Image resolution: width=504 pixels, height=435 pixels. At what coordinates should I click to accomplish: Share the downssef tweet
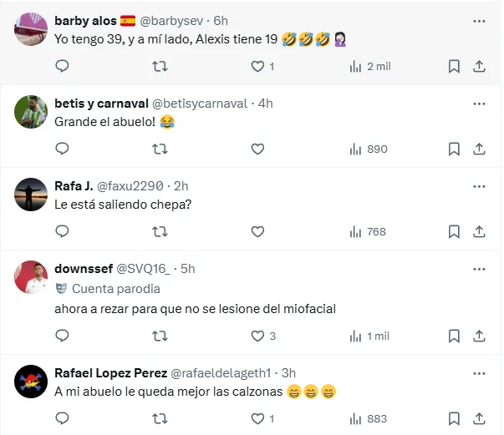tap(479, 336)
